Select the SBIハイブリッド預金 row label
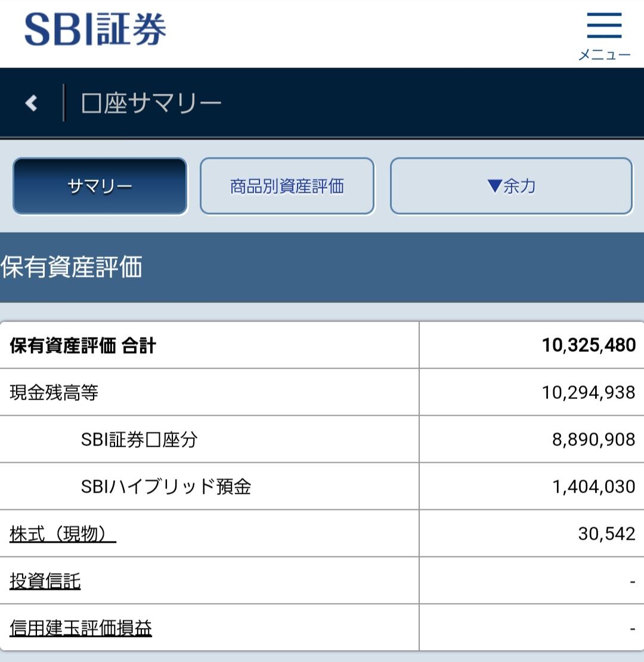 [166, 487]
